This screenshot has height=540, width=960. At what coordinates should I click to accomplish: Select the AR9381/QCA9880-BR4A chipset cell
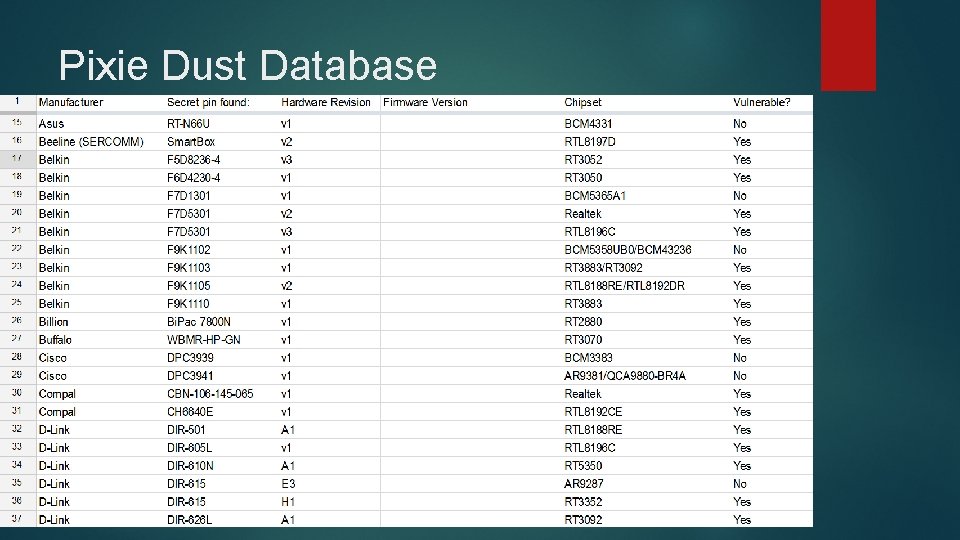click(624, 376)
